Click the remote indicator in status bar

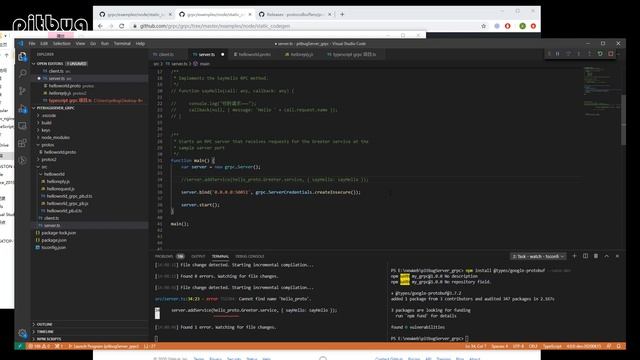19,346
